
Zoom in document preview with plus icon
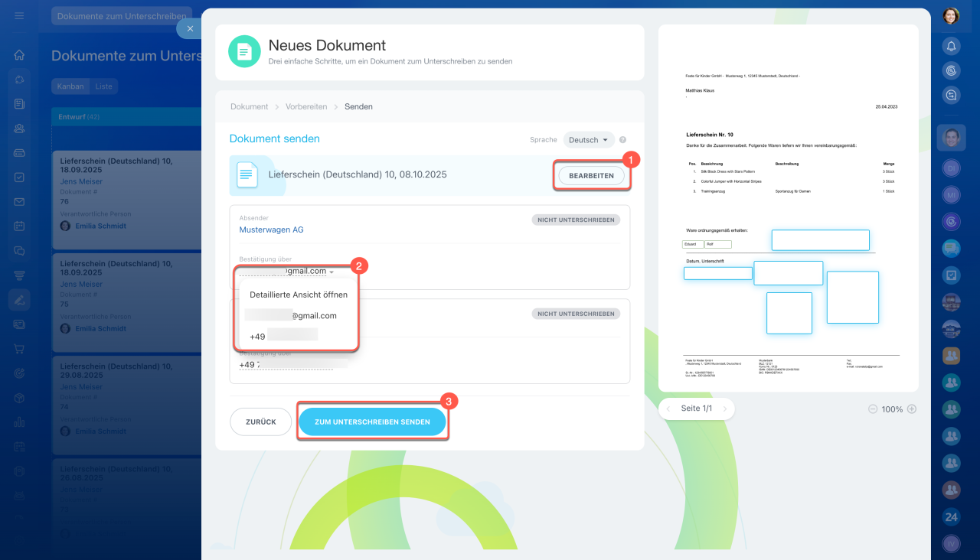[911, 409]
